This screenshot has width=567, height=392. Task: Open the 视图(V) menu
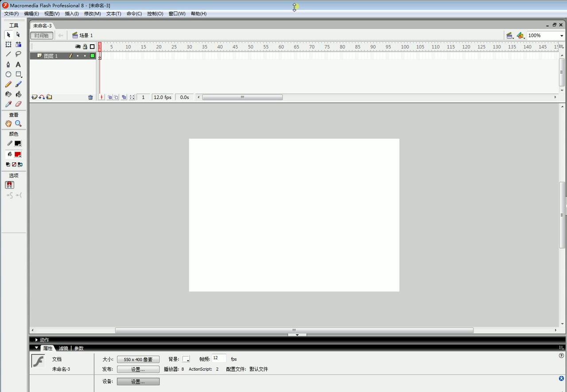[x=52, y=14]
